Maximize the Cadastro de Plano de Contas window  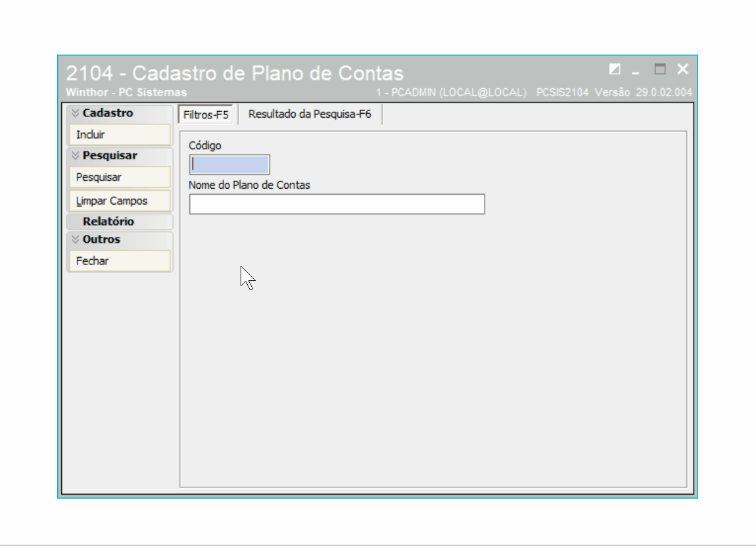(x=660, y=69)
